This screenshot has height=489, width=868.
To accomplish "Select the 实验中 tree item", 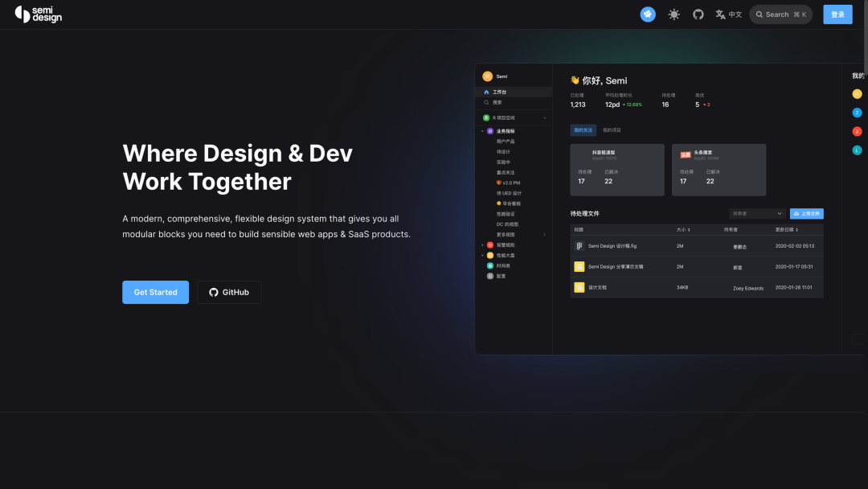I will (x=503, y=162).
